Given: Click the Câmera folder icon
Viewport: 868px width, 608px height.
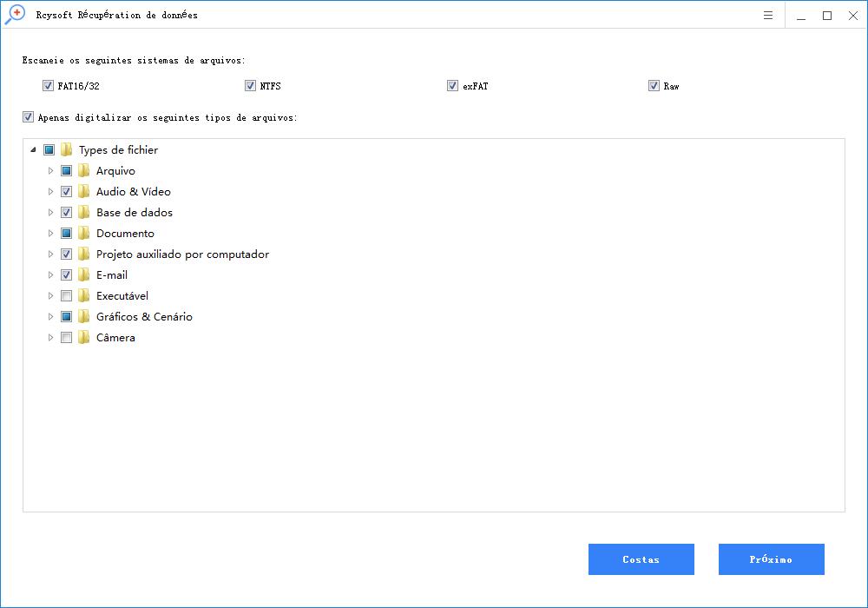Looking at the screenshot, I should pos(83,337).
